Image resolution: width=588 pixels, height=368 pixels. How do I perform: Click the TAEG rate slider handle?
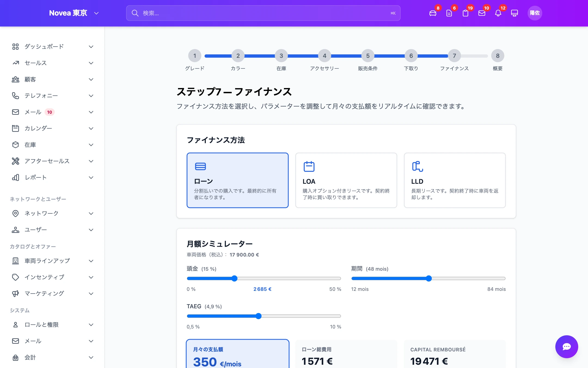[258, 316]
